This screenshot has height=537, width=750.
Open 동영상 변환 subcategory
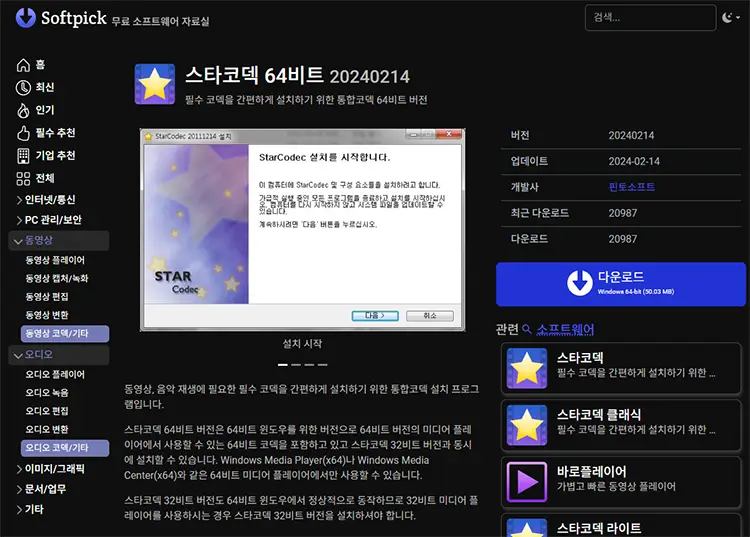tap(46, 315)
